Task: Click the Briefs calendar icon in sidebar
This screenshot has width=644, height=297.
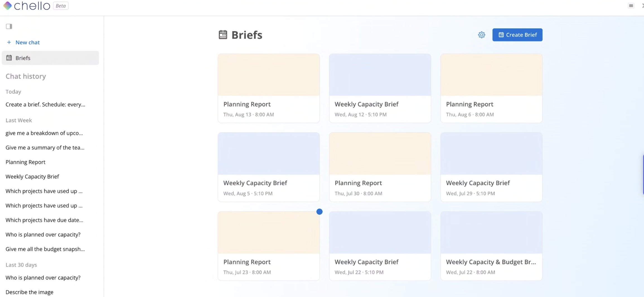Action: point(9,58)
